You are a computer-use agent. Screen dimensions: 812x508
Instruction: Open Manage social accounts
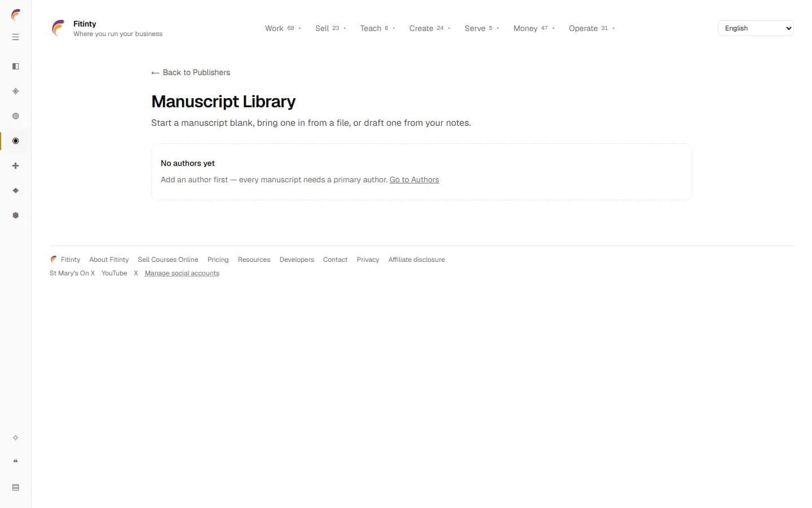(182, 273)
